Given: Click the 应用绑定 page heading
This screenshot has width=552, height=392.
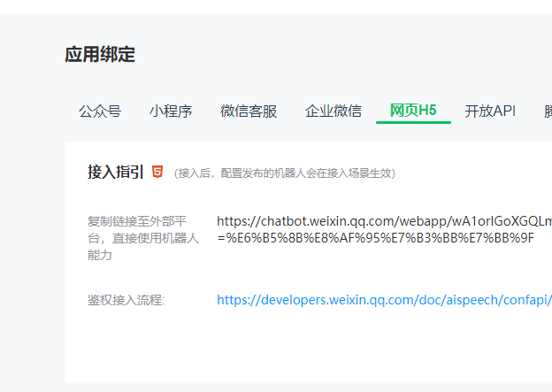Looking at the screenshot, I should pyautogui.click(x=100, y=55).
